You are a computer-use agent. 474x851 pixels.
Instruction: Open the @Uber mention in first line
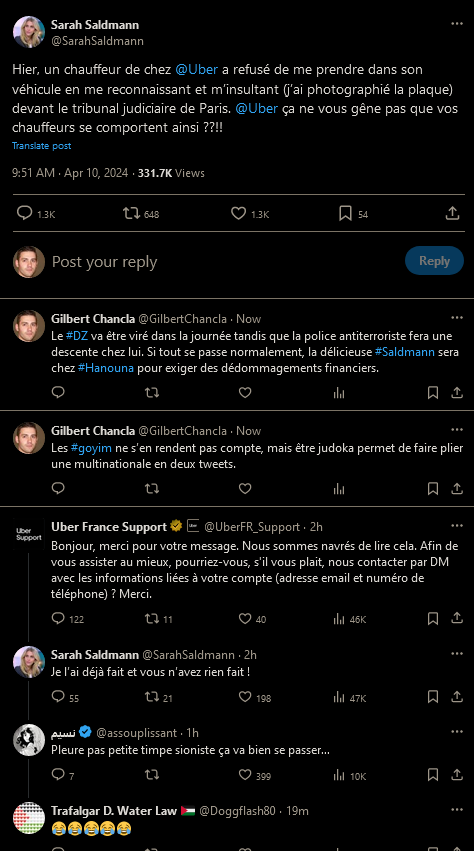[x=197, y=69]
